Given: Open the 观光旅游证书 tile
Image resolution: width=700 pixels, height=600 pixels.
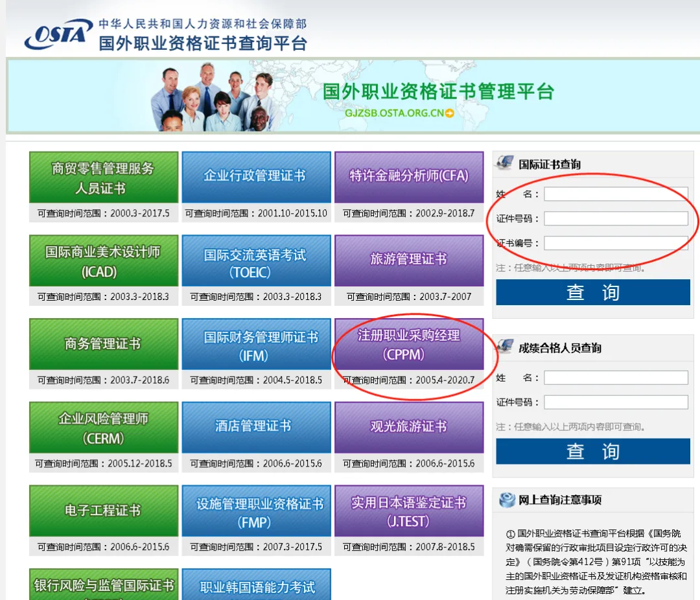Looking at the screenshot, I should pos(409,428).
